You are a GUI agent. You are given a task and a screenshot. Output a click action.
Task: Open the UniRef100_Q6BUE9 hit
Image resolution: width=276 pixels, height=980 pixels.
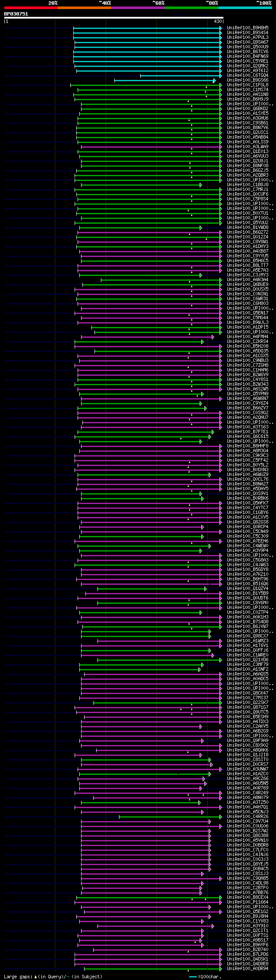[248, 284]
